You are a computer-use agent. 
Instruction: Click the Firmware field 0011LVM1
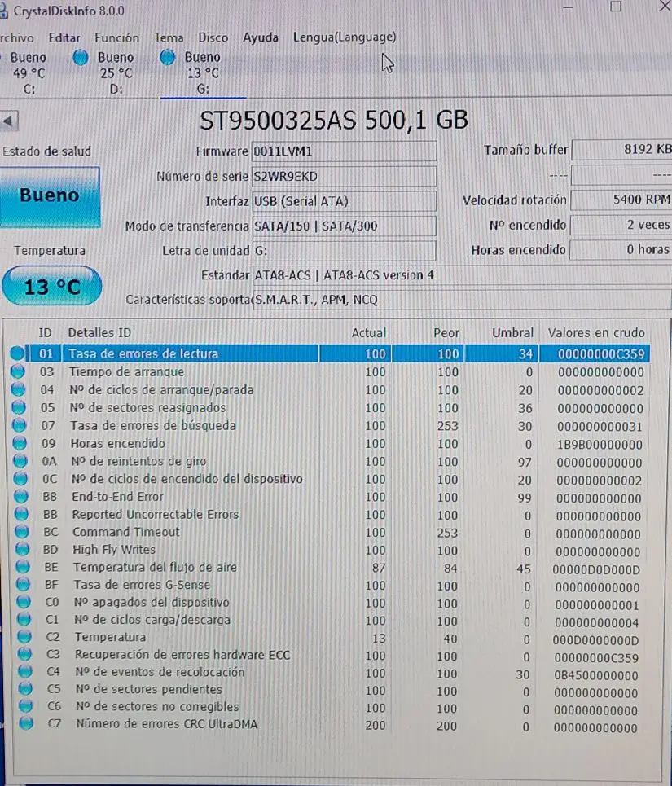[344, 151]
